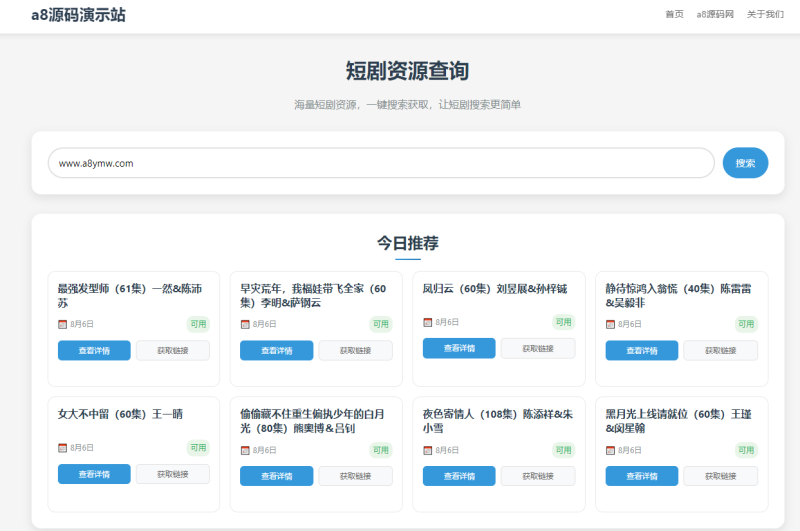Click 可用 badge on 女大不中留 card
This screenshot has width=800, height=531.
(198, 447)
